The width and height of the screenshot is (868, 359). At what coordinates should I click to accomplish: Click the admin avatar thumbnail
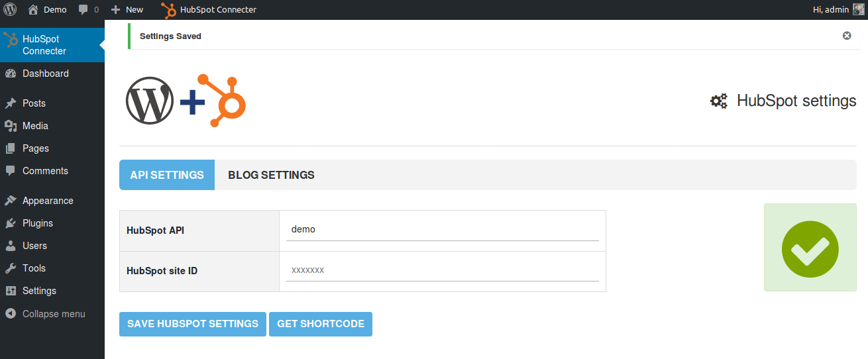click(858, 9)
